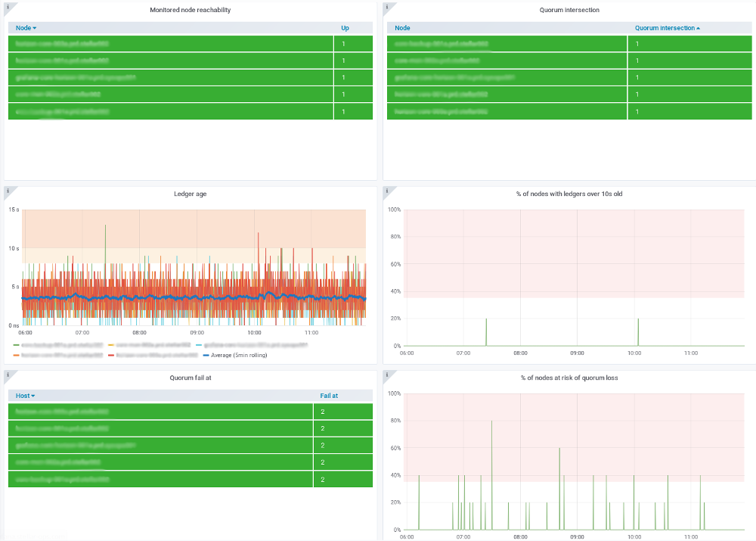Viewport: 756px width, 541px height.
Task: Click info icon on Monitored node reachability panel
Action: coord(8,7)
